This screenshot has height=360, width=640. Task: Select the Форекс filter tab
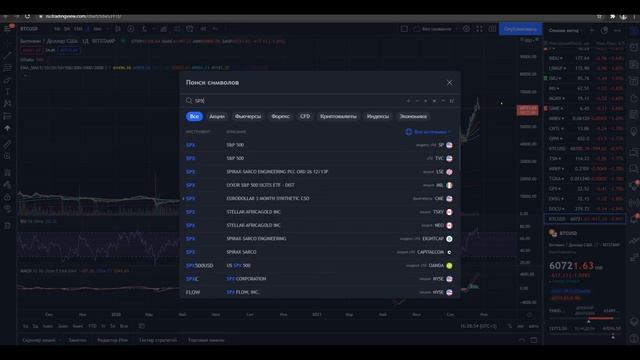click(280, 116)
